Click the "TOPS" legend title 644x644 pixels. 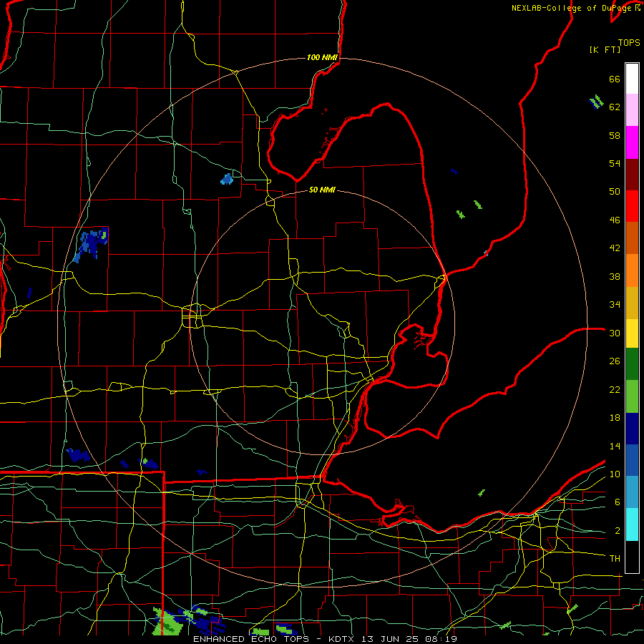[x=629, y=42]
